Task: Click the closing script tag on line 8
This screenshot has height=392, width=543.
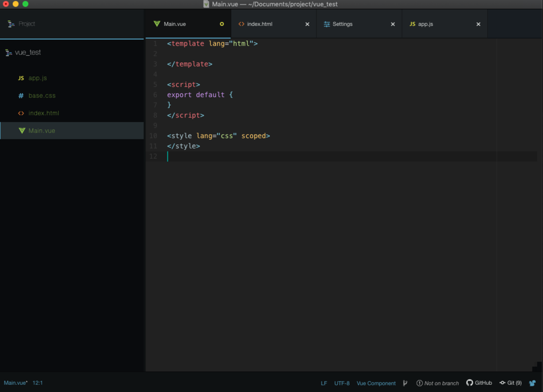Action: click(x=185, y=115)
